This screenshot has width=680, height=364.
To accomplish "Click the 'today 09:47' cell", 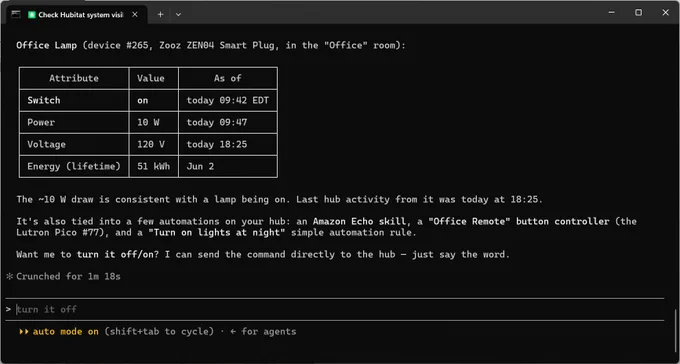I will coord(228,122).
